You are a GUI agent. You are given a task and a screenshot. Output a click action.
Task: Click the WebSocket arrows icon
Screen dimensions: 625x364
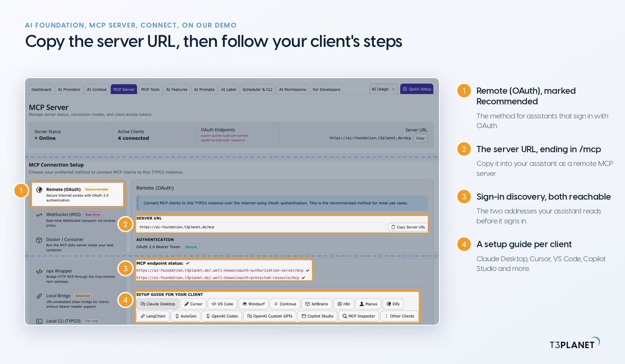(x=39, y=215)
